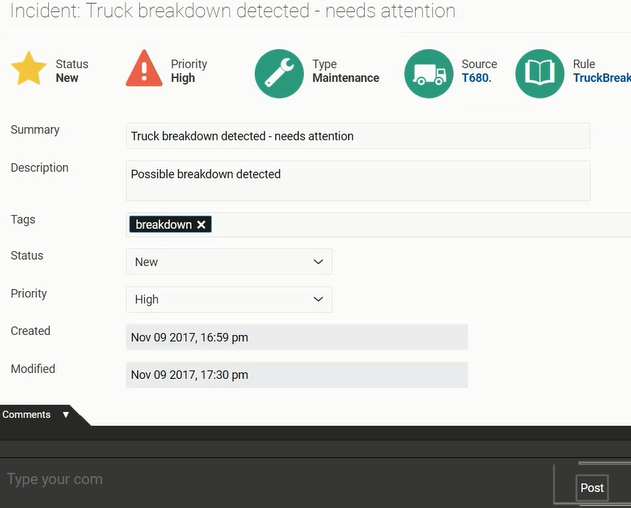Click the New status header label

coord(67,78)
